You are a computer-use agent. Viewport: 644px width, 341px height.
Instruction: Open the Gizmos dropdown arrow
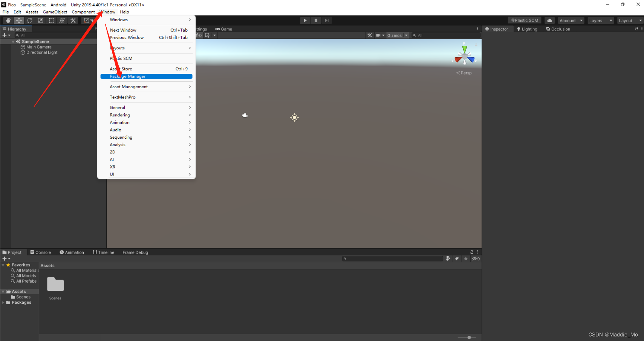tap(406, 35)
